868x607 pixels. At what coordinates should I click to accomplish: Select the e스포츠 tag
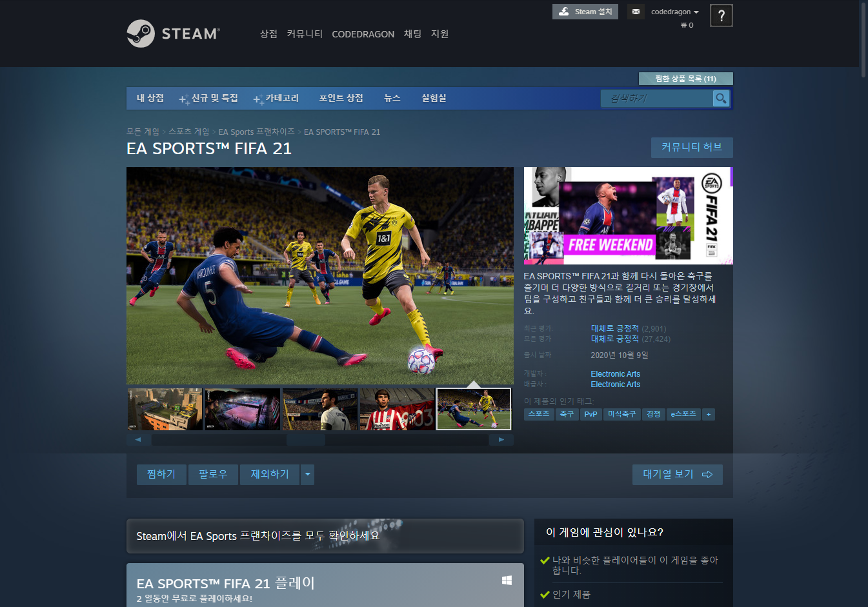coord(683,414)
